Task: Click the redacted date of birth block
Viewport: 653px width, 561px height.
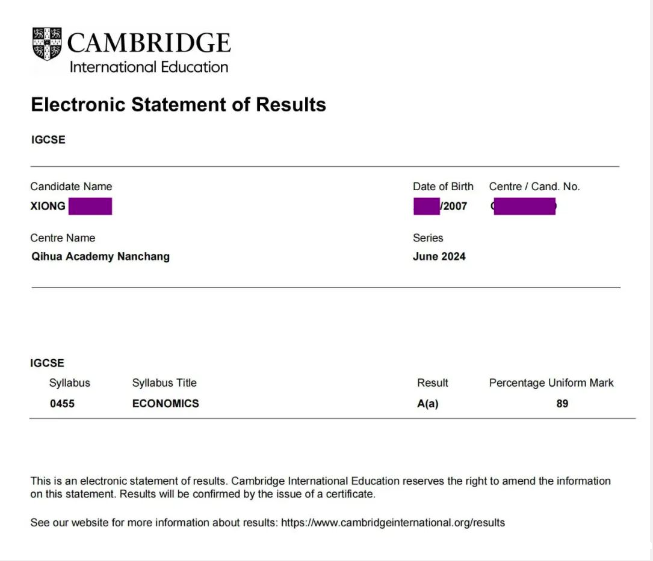Action: click(427, 206)
